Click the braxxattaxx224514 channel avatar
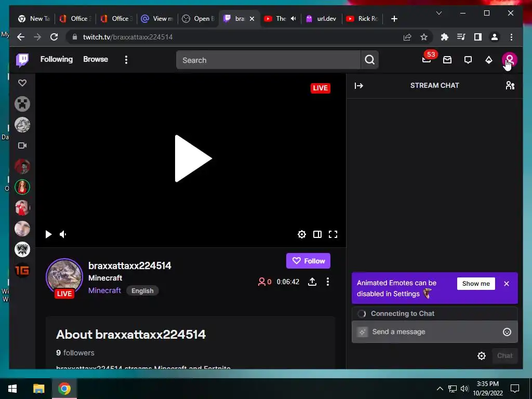 pyautogui.click(x=64, y=277)
